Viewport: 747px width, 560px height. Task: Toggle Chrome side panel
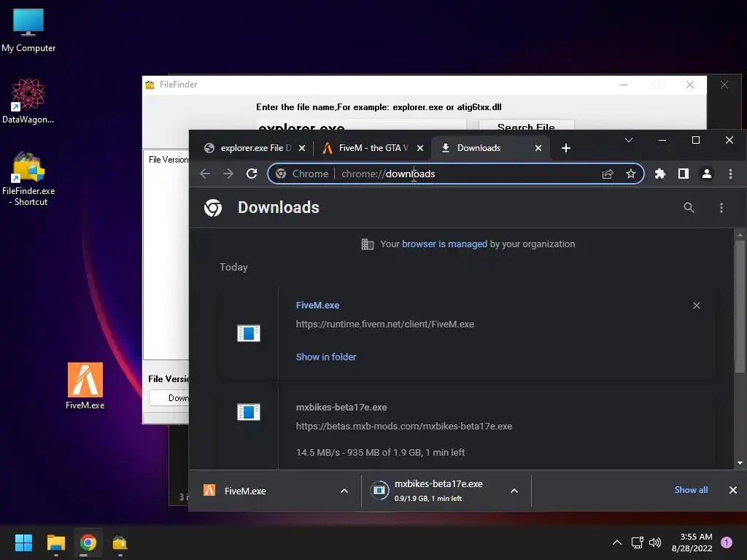(x=683, y=174)
